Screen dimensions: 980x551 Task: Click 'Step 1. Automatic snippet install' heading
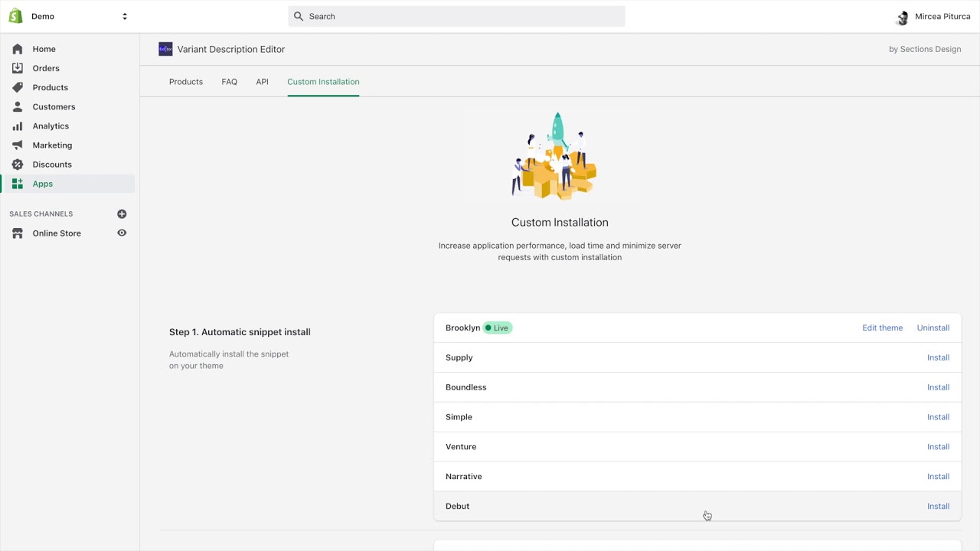240,332
